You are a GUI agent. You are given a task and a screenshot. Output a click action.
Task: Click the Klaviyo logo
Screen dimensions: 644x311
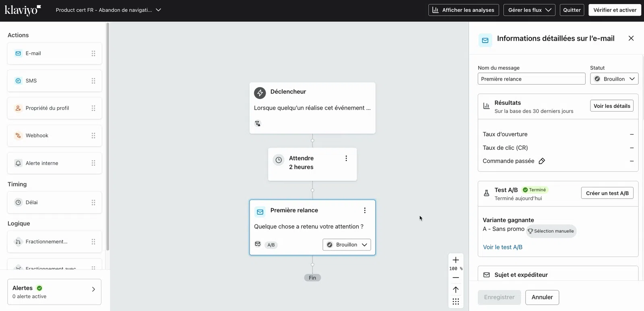click(23, 10)
